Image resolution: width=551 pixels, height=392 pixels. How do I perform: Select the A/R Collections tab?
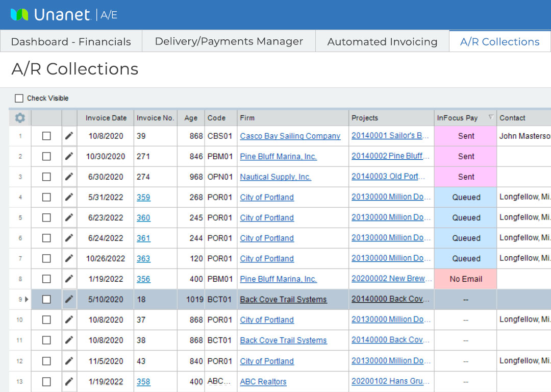pos(499,41)
